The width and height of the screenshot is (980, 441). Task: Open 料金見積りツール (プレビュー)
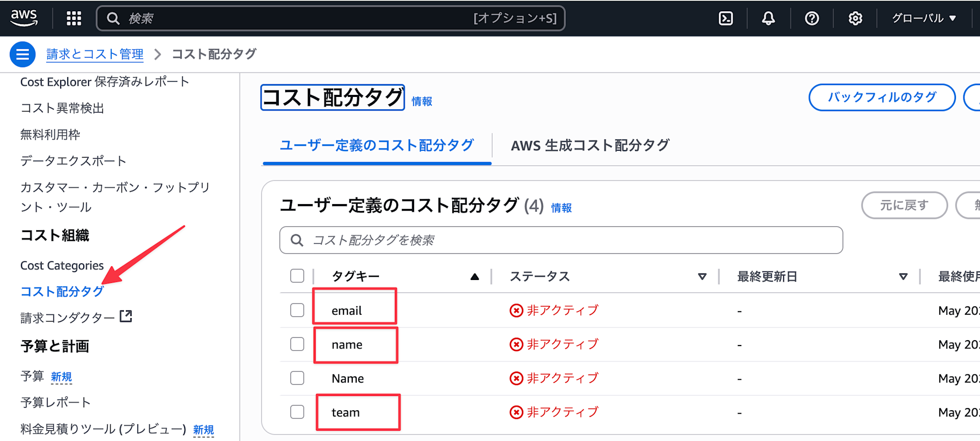click(x=103, y=429)
